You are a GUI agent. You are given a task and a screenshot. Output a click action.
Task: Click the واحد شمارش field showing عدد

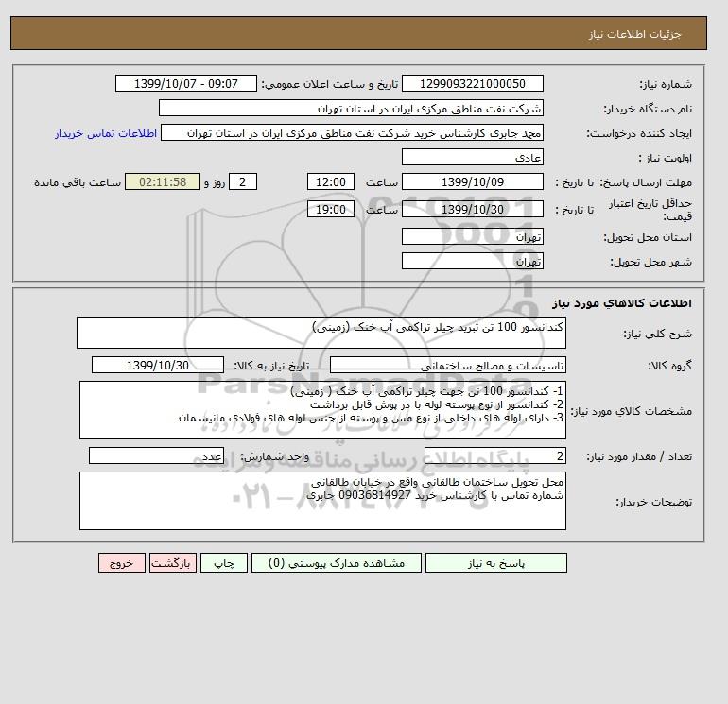click(156, 455)
